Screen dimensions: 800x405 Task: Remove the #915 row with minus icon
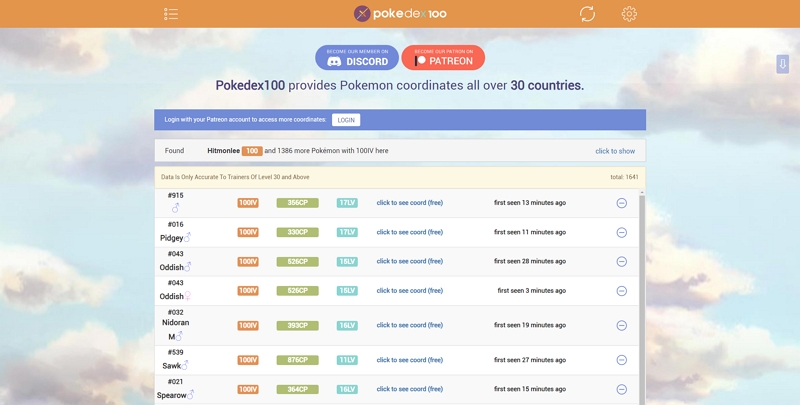[621, 203]
